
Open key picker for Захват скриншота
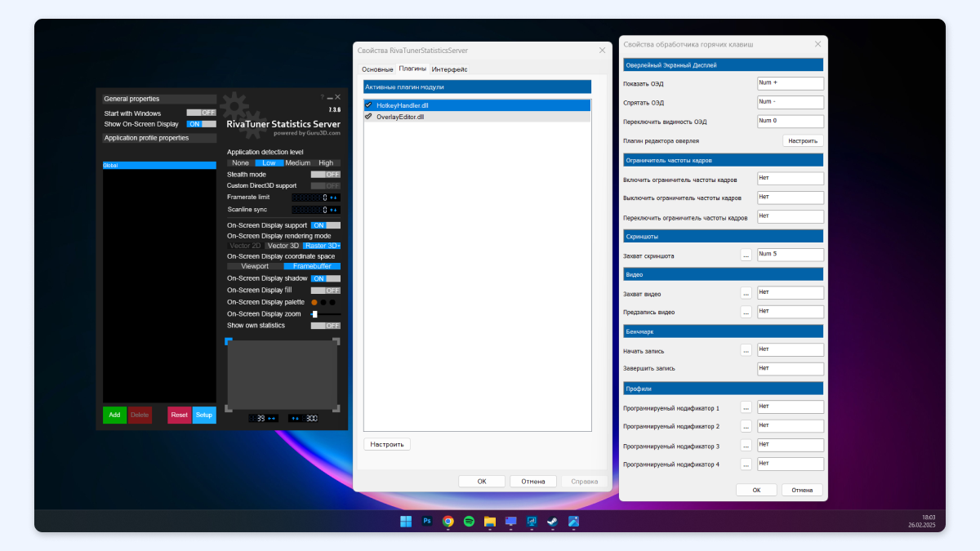(x=746, y=256)
